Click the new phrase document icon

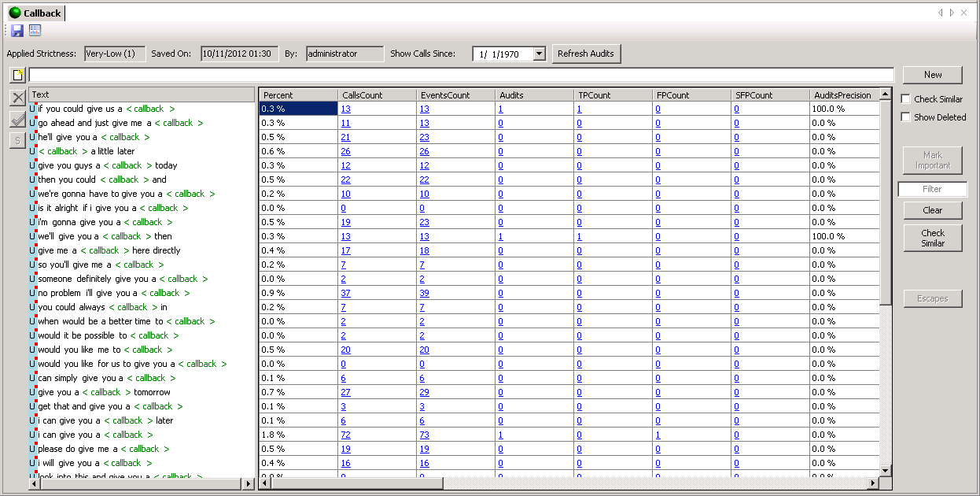point(17,76)
